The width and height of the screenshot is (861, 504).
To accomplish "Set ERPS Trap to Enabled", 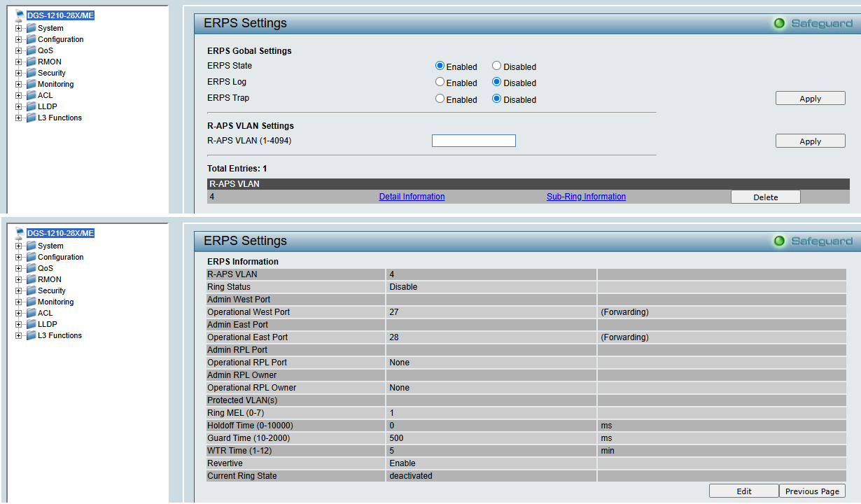I will [x=440, y=99].
